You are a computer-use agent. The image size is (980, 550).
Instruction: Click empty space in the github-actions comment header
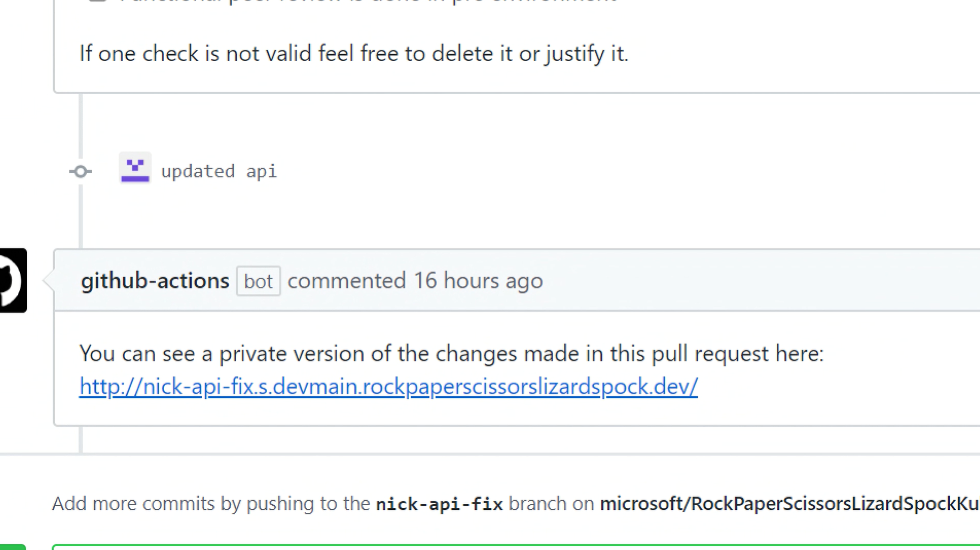pos(758,281)
